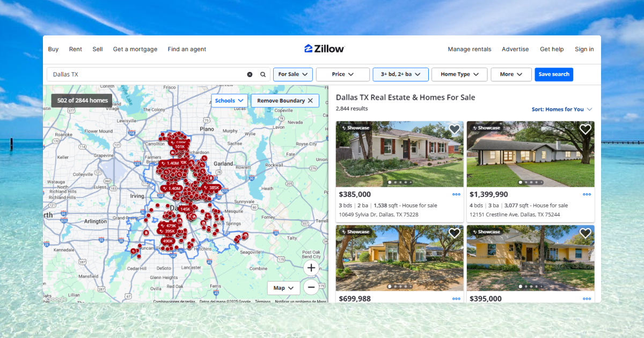644x338 pixels.
Task: Open the $699,988 house photo
Action: click(x=400, y=258)
